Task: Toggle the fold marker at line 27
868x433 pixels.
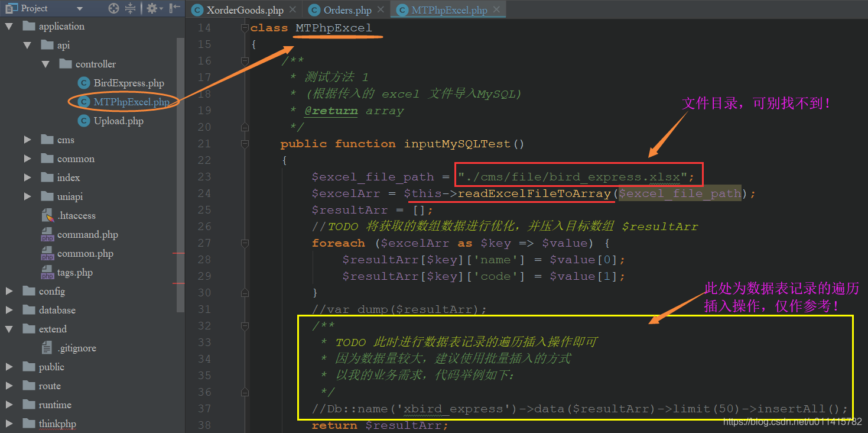Action: [244, 243]
